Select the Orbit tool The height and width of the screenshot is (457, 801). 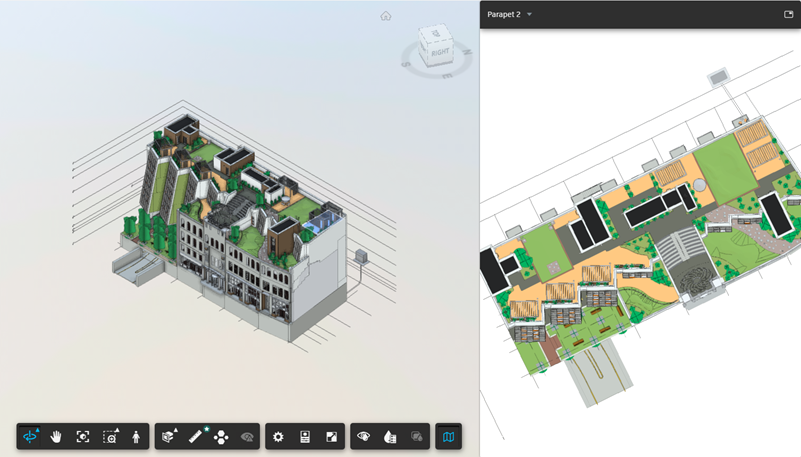[30, 437]
